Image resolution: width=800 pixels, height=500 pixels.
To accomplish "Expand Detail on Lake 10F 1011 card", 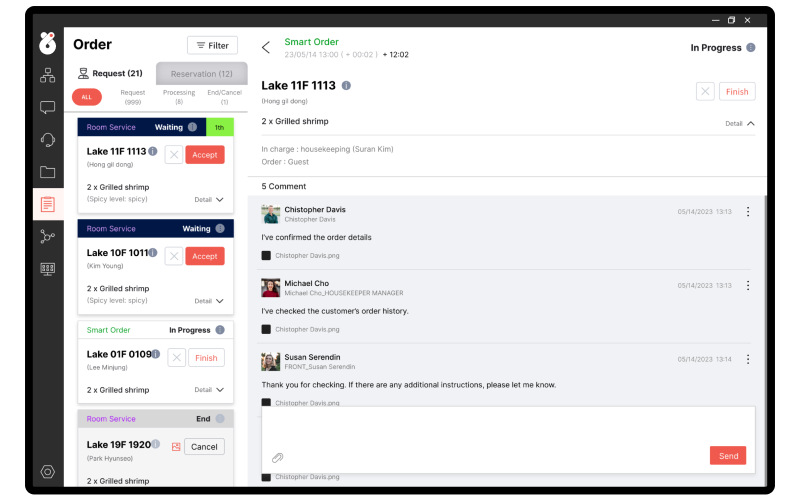I will [209, 301].
